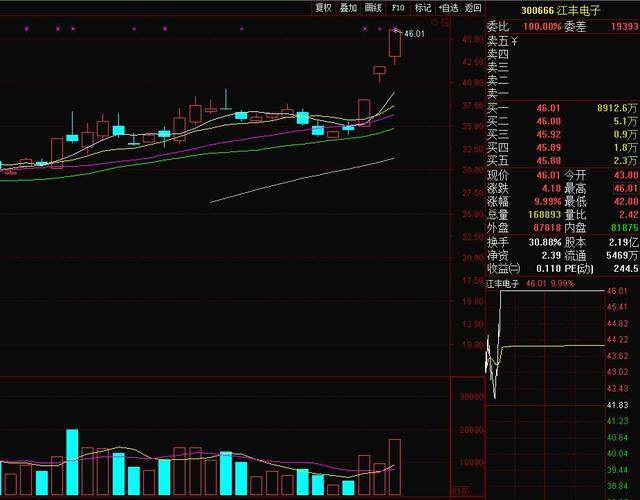Click the x10 unit label under volume axis

point(460,491)
